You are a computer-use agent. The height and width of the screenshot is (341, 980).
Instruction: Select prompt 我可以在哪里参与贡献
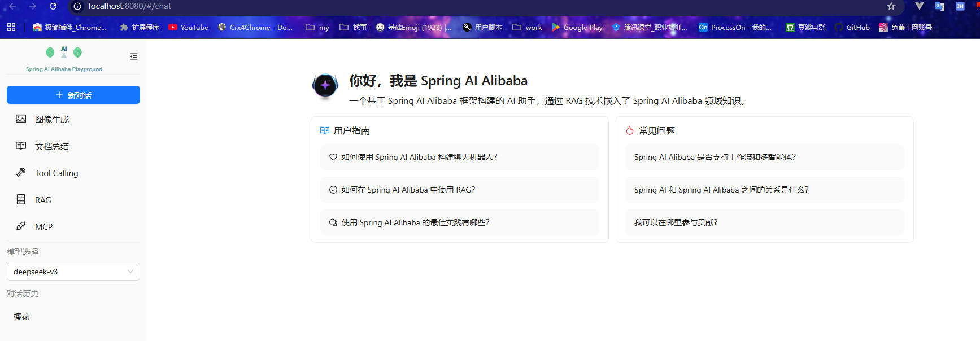point(765,222)
